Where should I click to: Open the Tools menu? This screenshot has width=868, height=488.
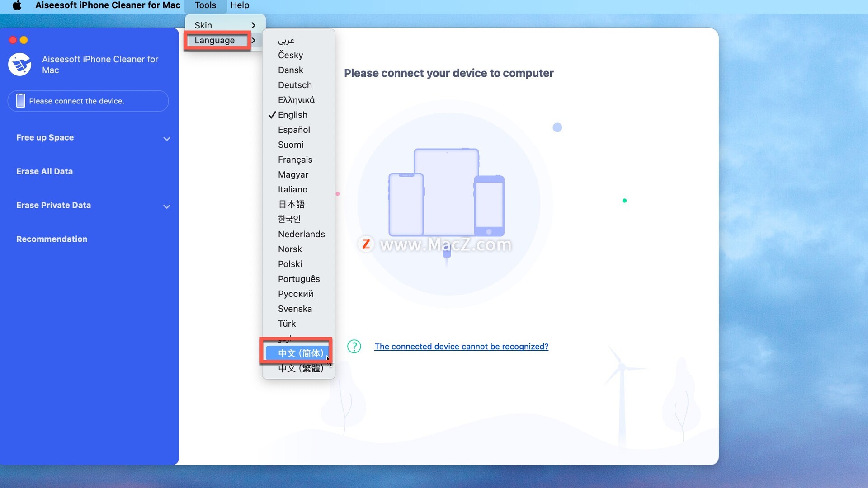click(205, 5)
